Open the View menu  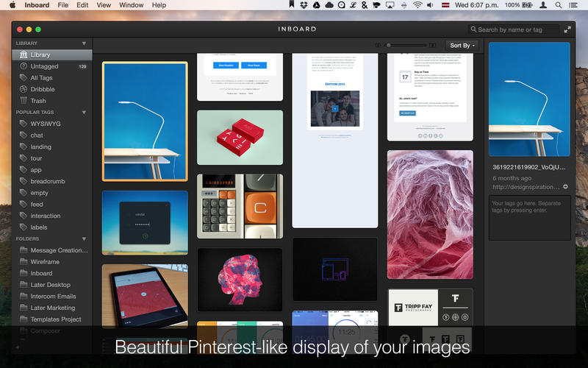(x=104, y=5)
